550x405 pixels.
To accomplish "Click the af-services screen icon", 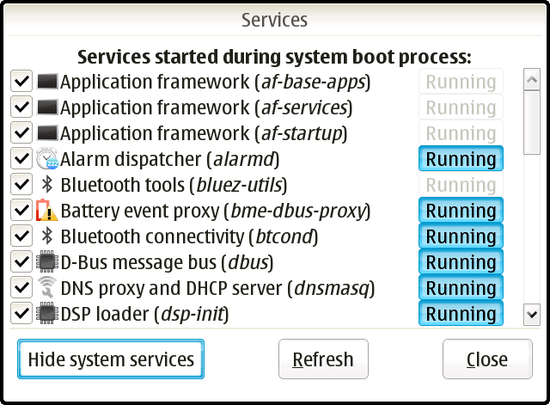I will [47, 107].
